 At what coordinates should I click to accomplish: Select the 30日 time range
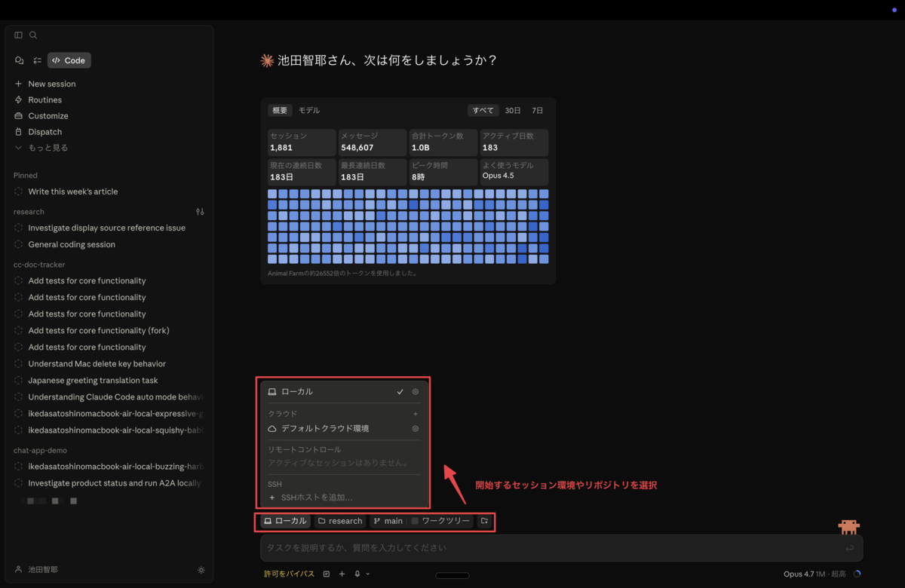513,110
